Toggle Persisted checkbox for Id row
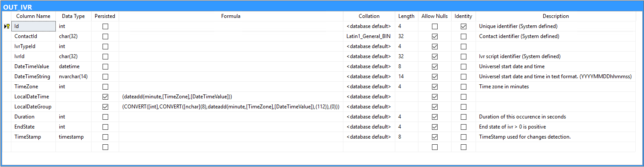 (105, 26)
